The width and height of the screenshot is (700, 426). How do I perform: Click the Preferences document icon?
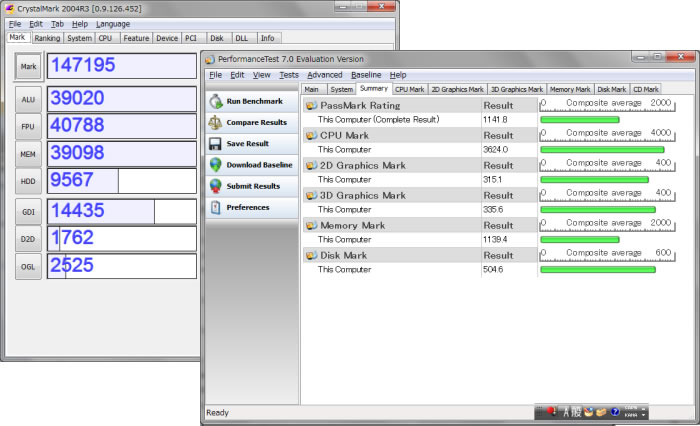click(x=216, y=207)
